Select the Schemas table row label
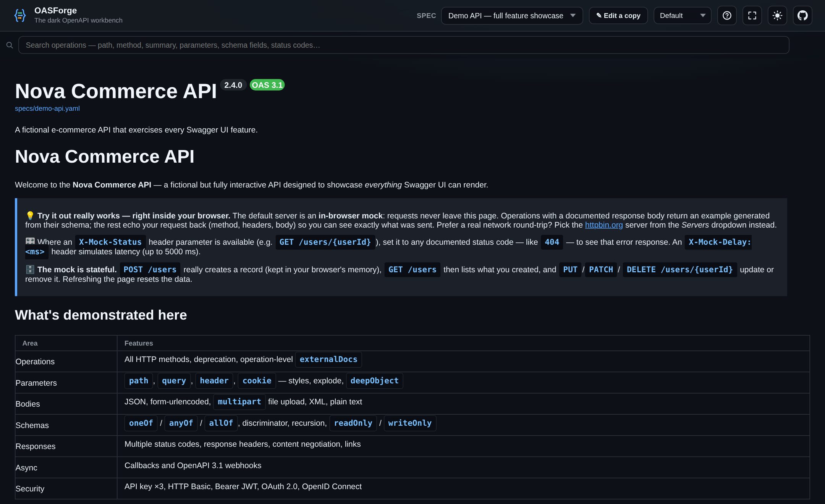Image resolution: width=825 pixels, height=504 pixels. pyautogui.click(x=32, y=425)
